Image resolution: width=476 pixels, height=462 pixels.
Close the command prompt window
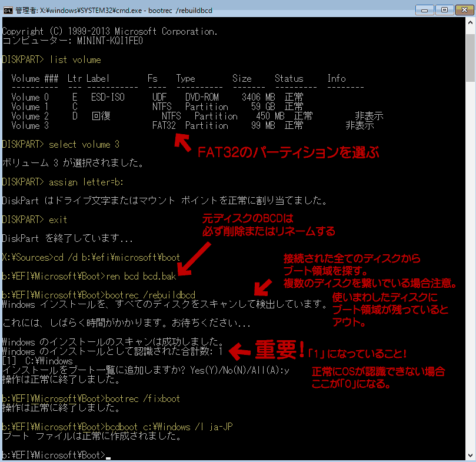[464, 10]
